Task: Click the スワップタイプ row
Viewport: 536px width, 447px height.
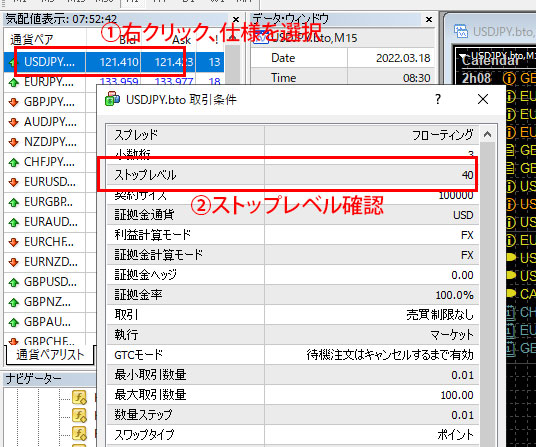Action: (x=293, y=435)
